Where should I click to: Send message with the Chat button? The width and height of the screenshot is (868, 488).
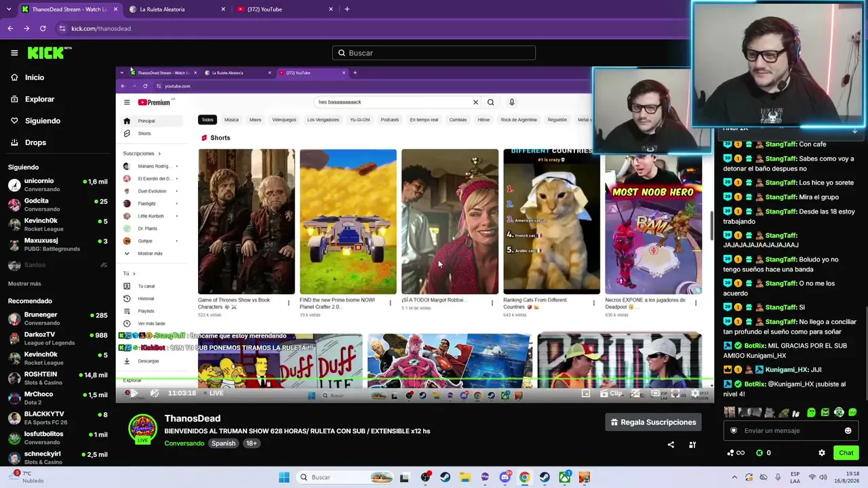click(x=846, y=453)
